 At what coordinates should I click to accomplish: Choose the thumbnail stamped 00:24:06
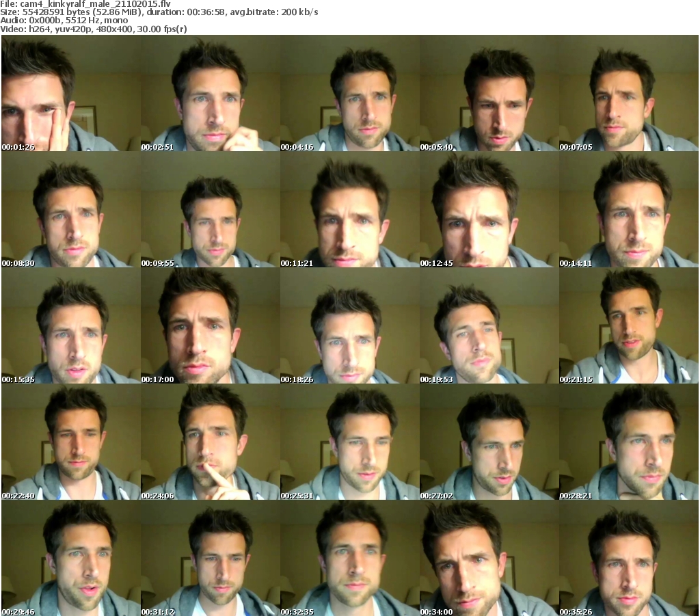(x=211, y=442)
